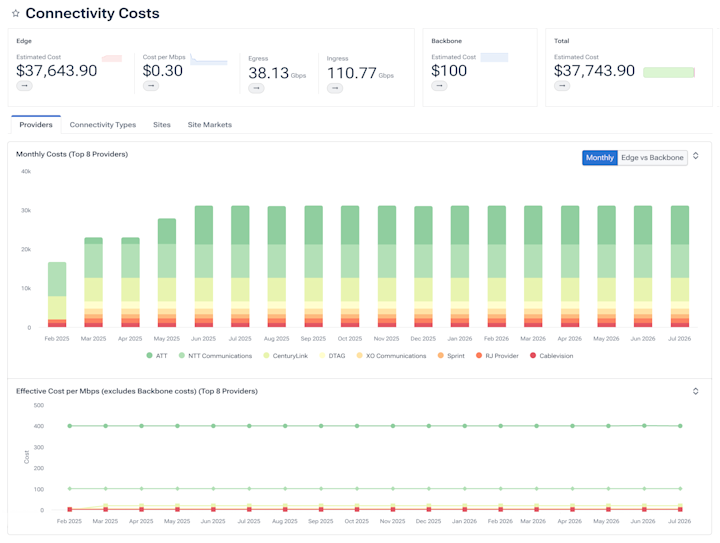This screenshot has height=543, width=720.
Task: Click the Backbone cost value $100
Action: 449,71
